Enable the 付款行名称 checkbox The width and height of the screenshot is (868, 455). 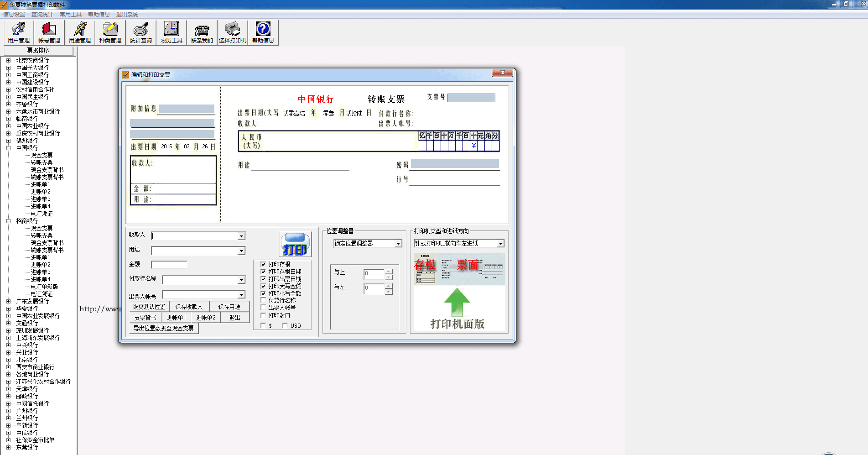click(x=263, y=300)
